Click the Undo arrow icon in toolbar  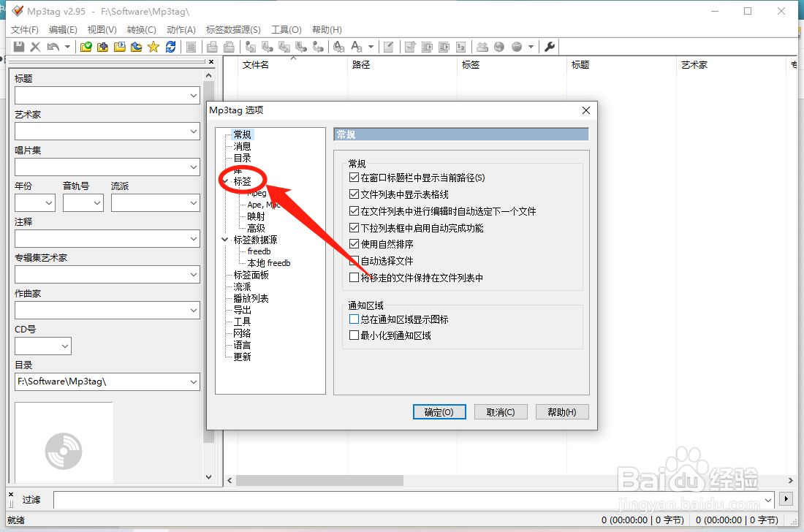tap(53, 47)
